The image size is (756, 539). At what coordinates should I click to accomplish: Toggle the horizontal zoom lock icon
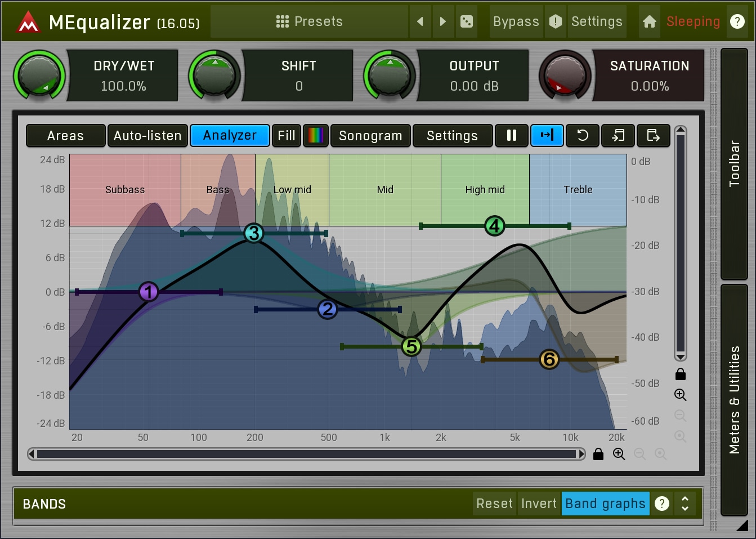point(598,454)
